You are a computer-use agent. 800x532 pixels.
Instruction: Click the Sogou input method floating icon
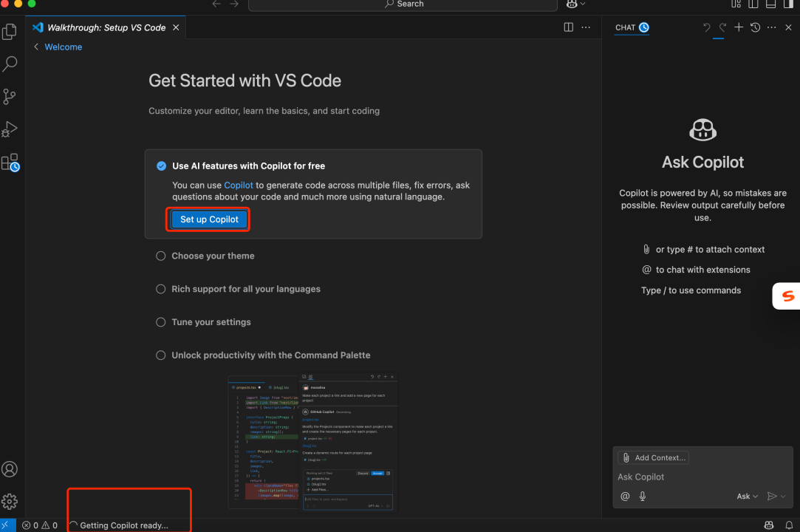787,296
